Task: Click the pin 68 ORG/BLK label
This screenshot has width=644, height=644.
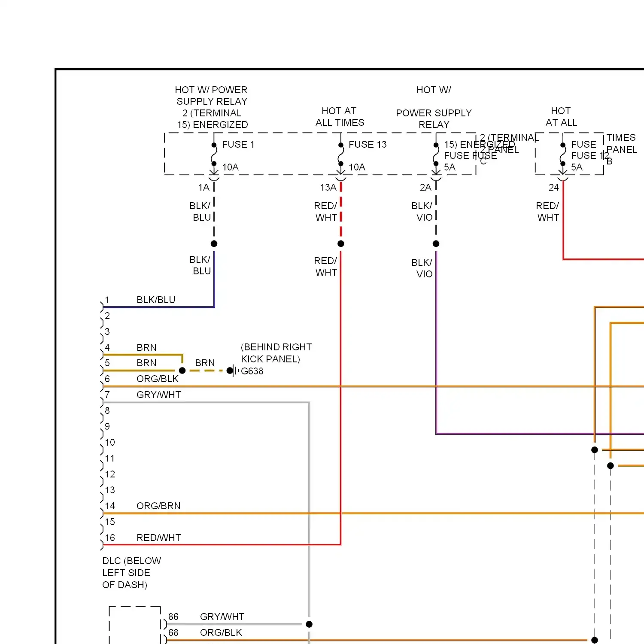Action: click(221, 633)
